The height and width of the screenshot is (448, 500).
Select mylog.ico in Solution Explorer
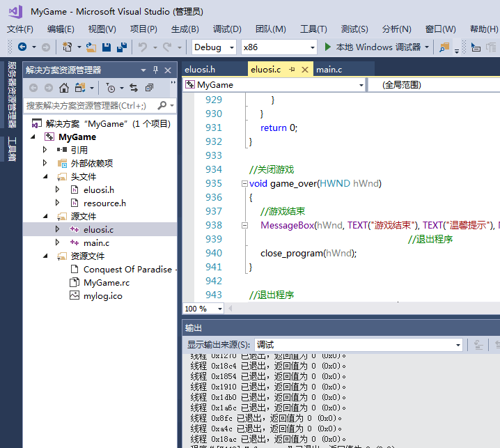[x=102, y=296]
